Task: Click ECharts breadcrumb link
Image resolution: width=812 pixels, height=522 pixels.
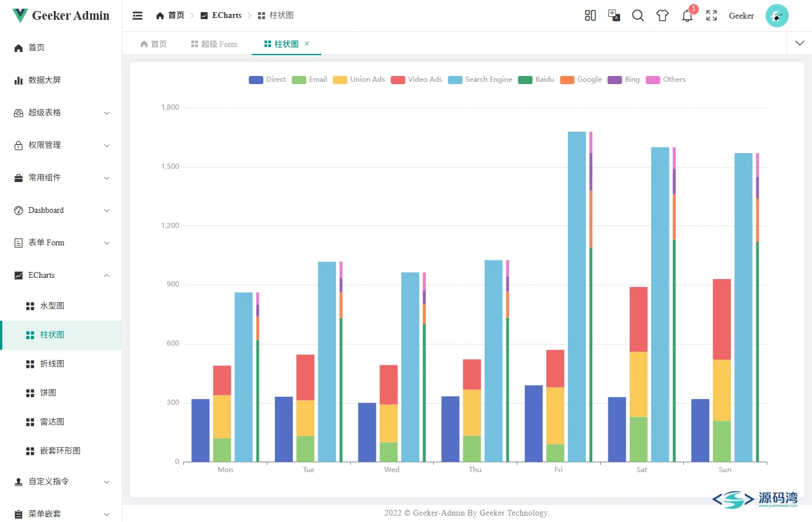Action: (221, 16)
